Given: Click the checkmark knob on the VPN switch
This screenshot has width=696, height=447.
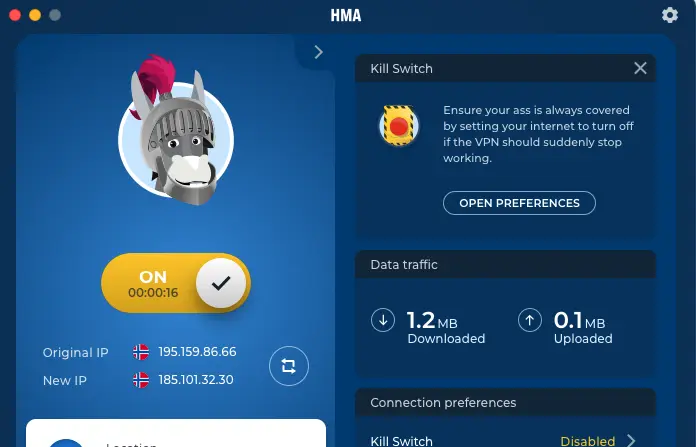Looking at the screenshot, I should point(221,283).
